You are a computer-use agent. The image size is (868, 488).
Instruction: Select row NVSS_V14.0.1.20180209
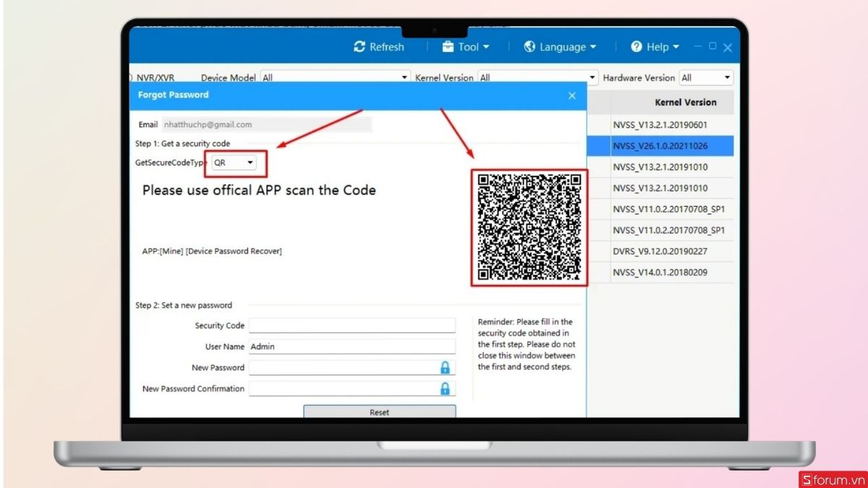[660, 272]
